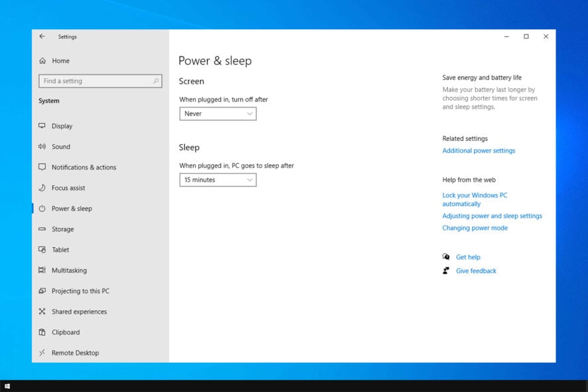Click the Sound speaker icon
The width and height of the screenshot is (588, 392).
click(x=42, y=146)
